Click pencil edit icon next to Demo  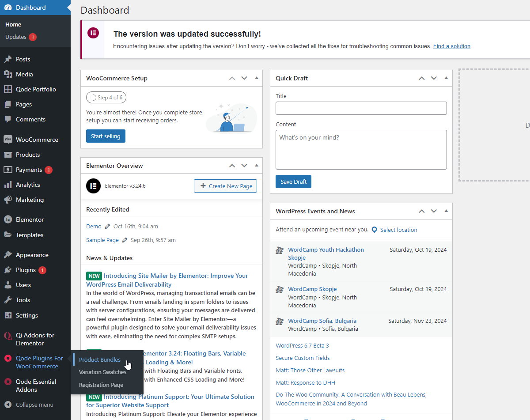107,227
